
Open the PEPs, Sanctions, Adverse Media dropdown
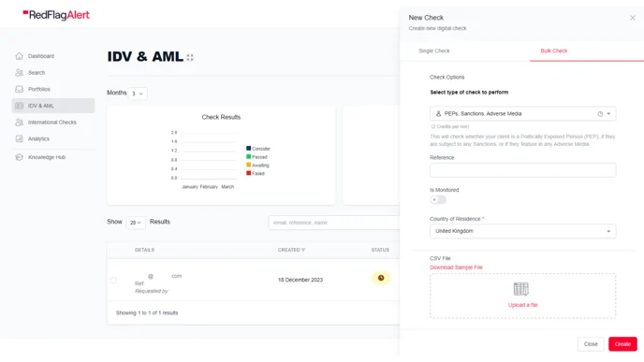point(523,114)
